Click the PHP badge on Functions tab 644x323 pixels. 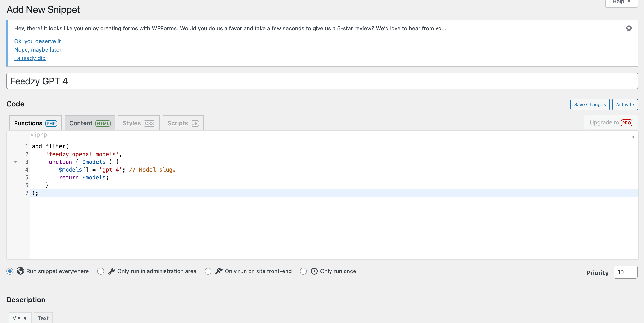(51, 123)
